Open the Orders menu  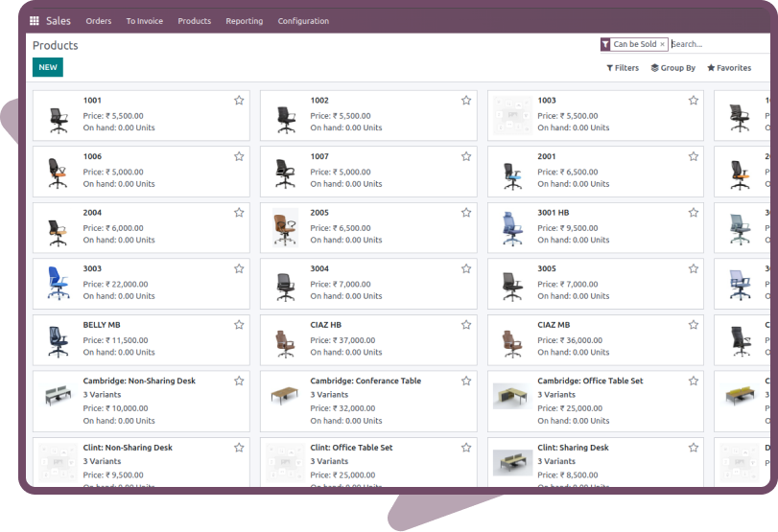pos(98,21)
